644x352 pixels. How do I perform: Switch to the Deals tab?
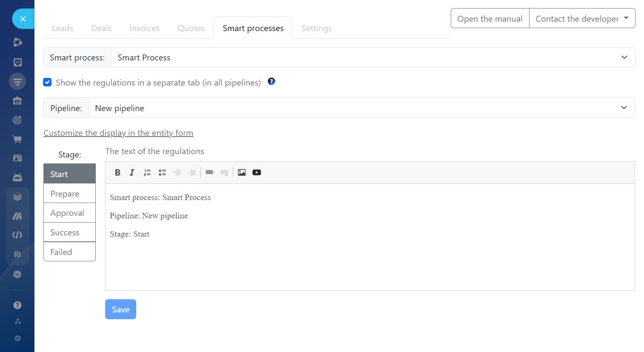(x=101, y=29)
